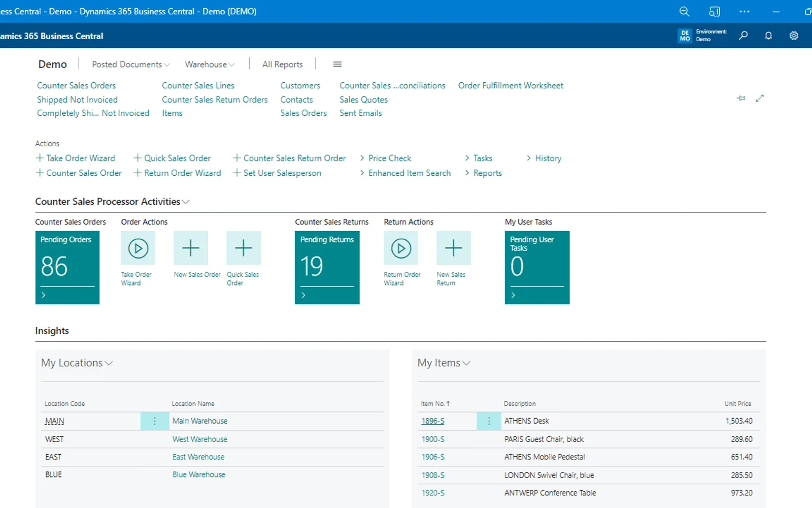Launch the Take Order Wizard tile
The image size is (812, 508).
pos(138,248)
